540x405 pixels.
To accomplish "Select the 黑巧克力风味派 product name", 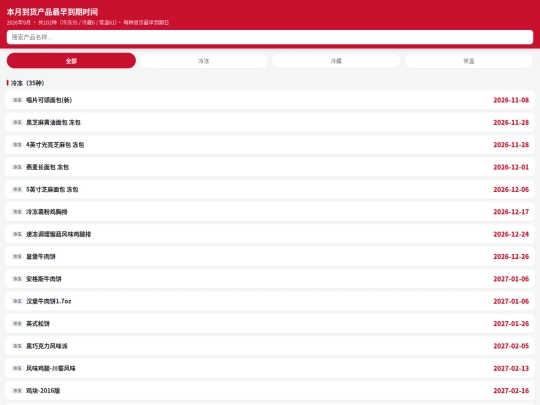I will pyautogui.click(x=46, y=346).
